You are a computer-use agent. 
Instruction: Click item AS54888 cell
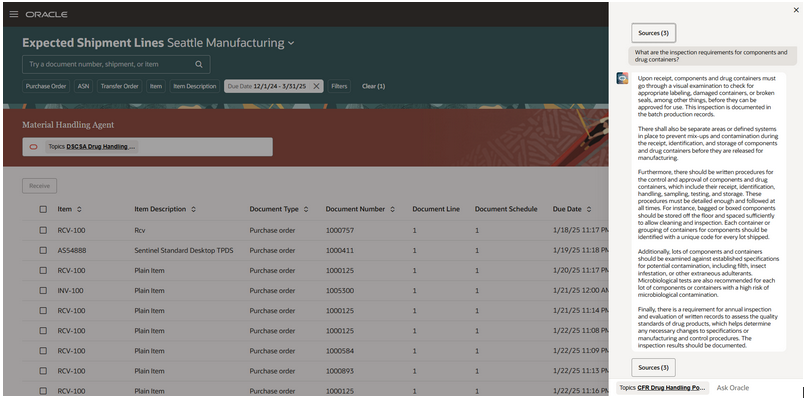coord(72,250)
